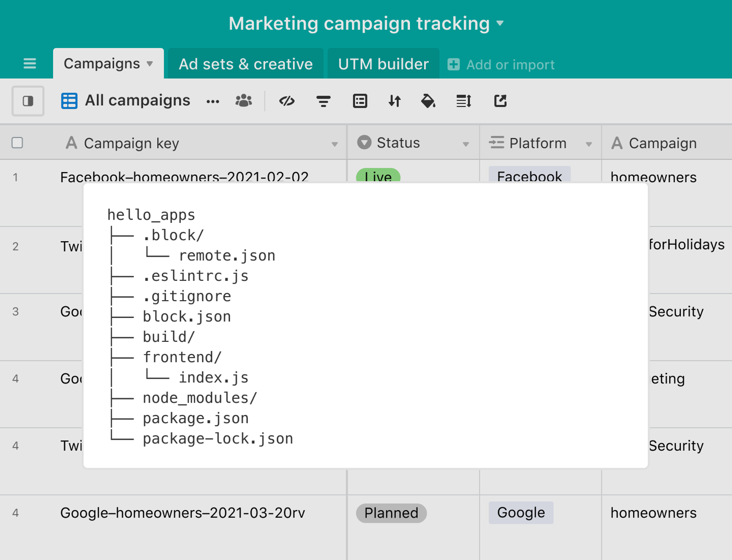Click Add or import link

(510, 65)
